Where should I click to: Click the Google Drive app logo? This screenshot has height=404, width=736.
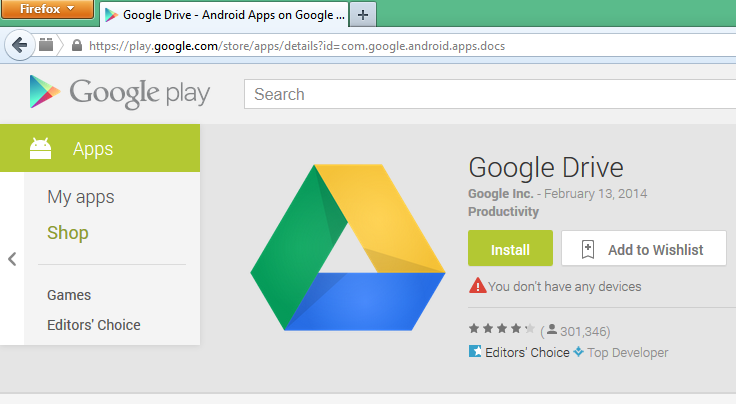point(348,247)
